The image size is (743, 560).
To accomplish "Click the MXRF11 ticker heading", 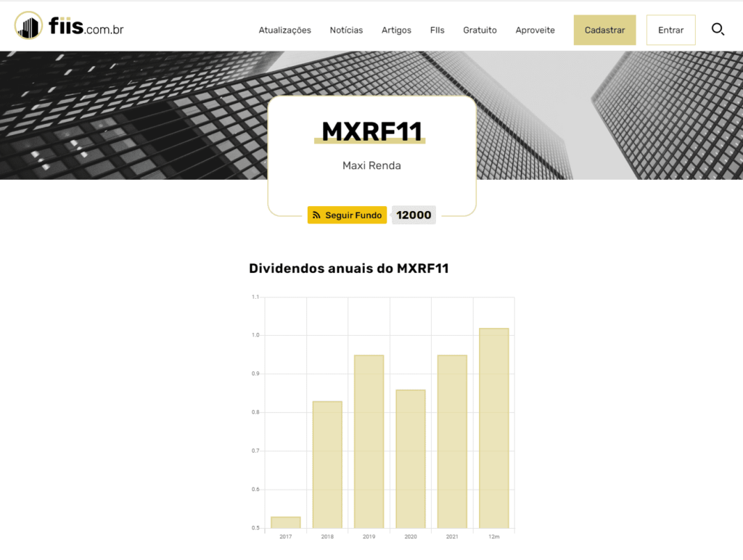I will pyautogui.click(x=371, y=131).
